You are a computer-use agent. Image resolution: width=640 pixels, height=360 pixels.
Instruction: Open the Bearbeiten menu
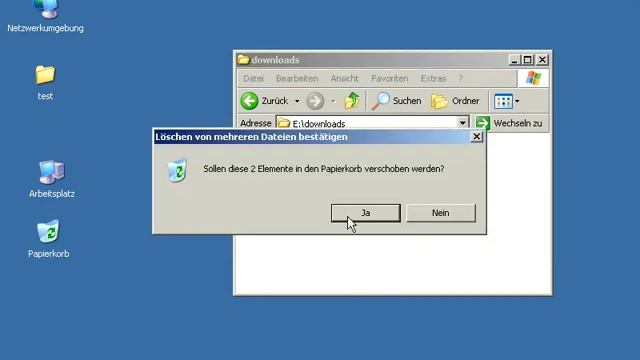pos(297,78)
